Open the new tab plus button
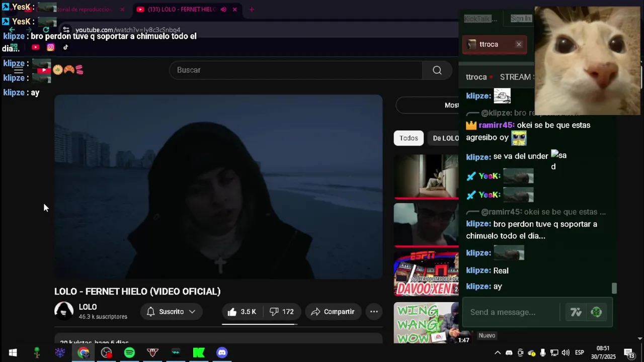 point(252,10)
